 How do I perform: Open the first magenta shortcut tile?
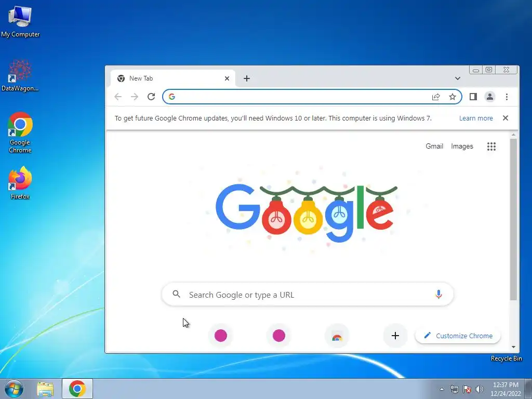tap(220, 336)
